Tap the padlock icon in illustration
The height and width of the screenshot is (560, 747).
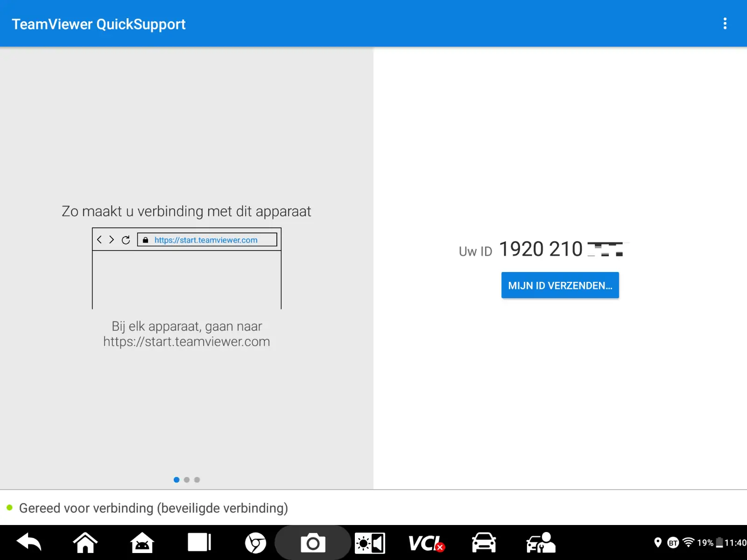(145, 240)
